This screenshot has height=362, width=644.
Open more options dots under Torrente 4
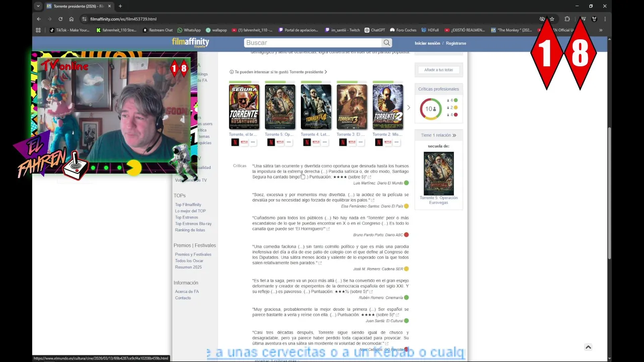325,142
